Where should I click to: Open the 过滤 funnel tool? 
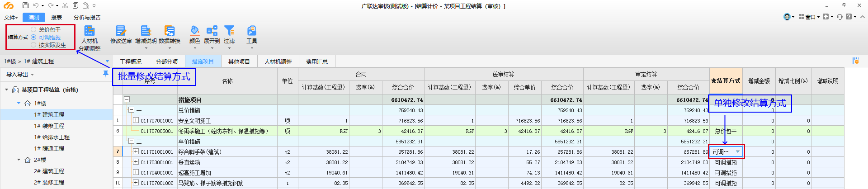click(229, 32)
